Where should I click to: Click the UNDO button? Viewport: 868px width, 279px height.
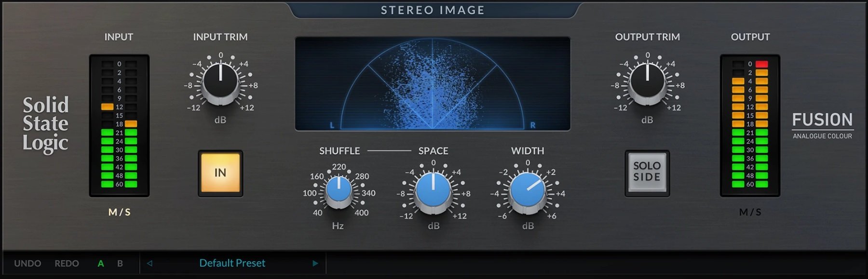(27, 264)
